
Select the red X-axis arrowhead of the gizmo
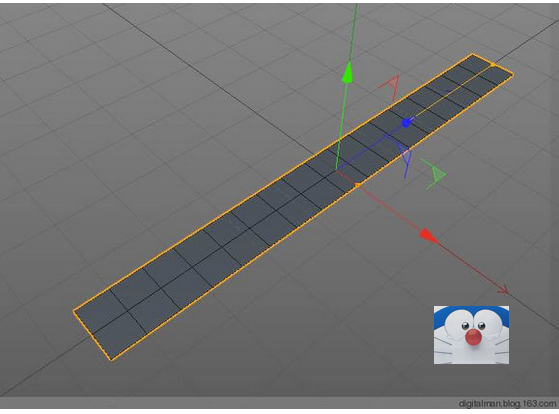click(428, 236)
